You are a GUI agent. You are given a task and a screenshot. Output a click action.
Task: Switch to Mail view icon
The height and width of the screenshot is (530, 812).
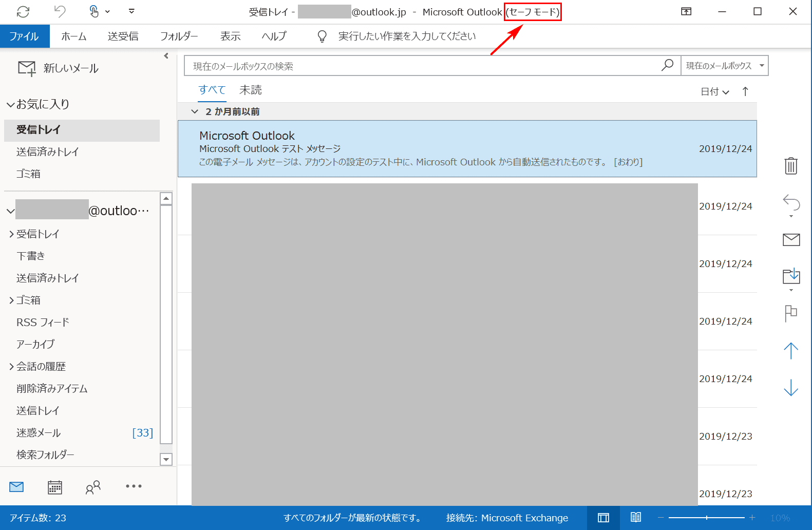click(16, 486)
